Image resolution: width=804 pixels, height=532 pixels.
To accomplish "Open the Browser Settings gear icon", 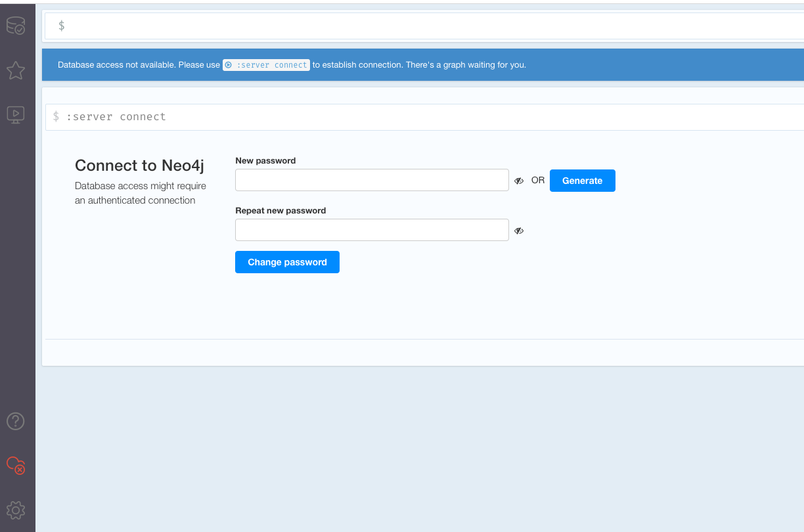I will click(16, 510).
